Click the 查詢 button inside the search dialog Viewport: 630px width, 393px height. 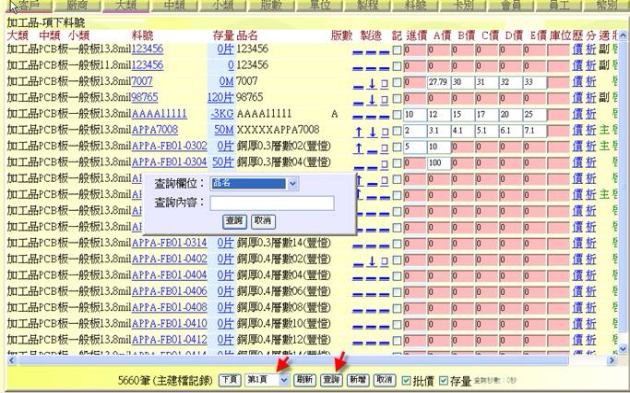(x=235, y=221)
